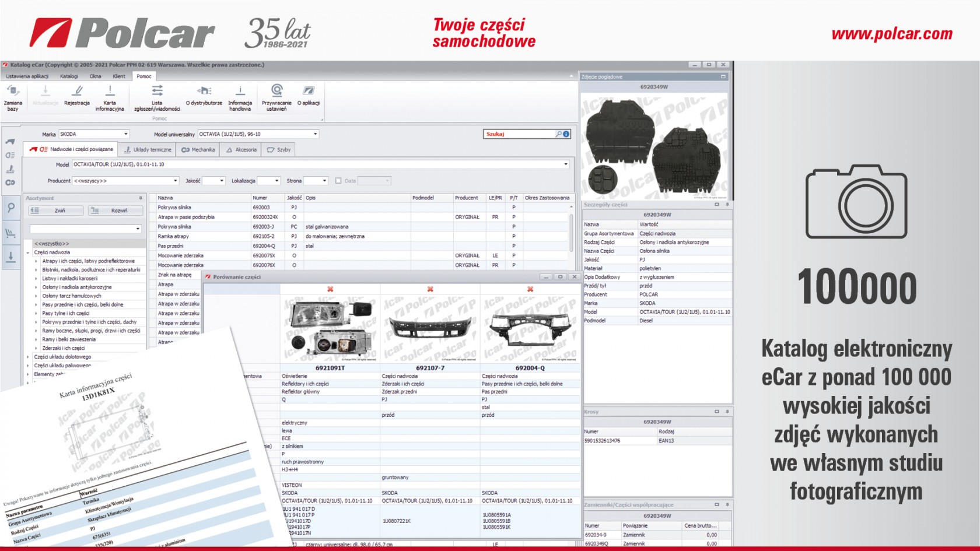Pin the Asortyment panel
This screenshot has height=551, width=980.
(x=141, y=198)
